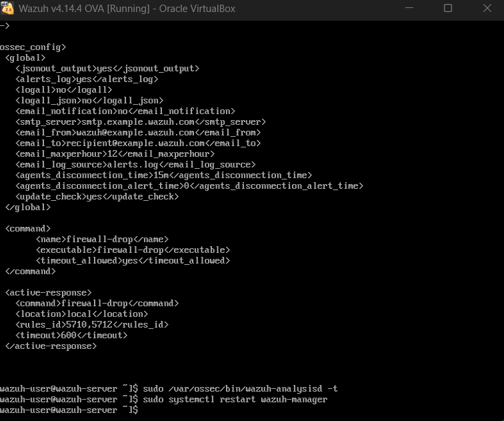Image resolution: width=504 pixels, height=421 pixels.
Task: Click the window title 'Wazuh v4.14.4 OVA [Running]'
Action: click(84, 9)
